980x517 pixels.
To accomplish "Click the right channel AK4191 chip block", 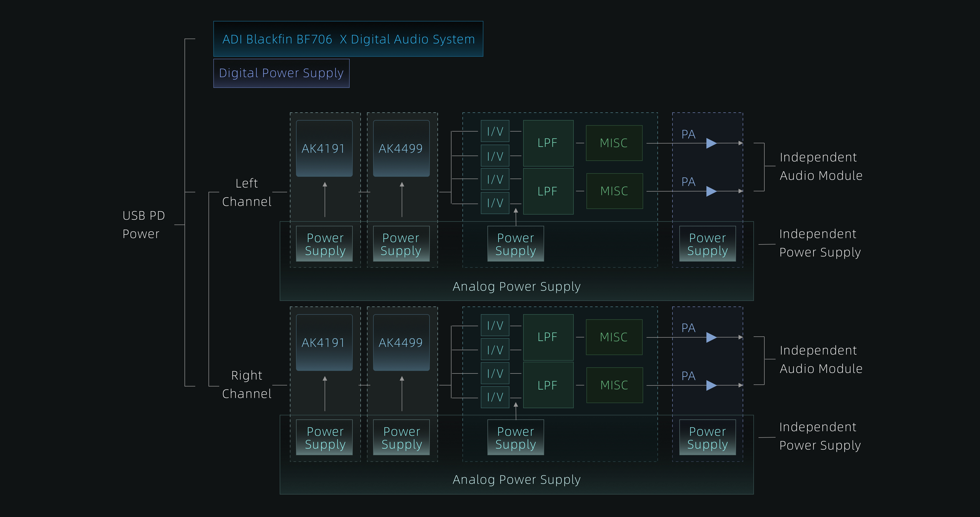I will pyautogui.click(x=324, y=343).
